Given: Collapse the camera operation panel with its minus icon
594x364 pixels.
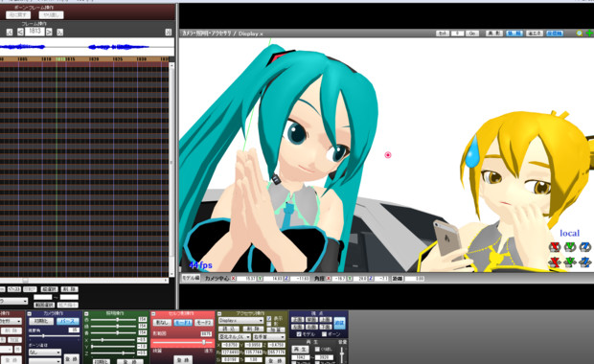Looking at the screenshot, I should click(30, 314).
